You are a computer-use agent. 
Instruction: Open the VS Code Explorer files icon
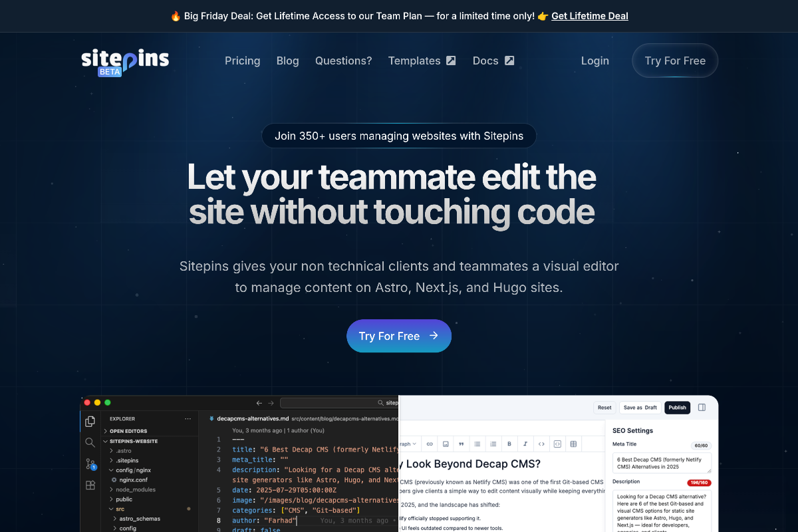[90, 422]
